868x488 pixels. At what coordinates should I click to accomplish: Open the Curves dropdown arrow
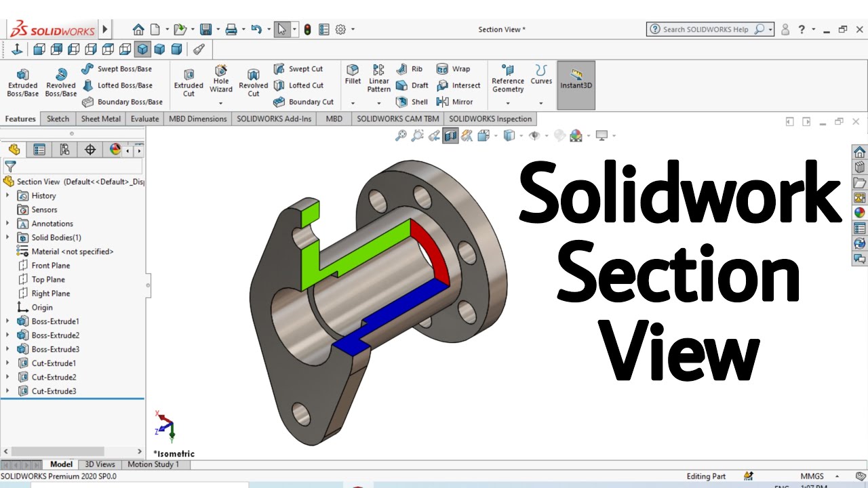pos(541,103)
